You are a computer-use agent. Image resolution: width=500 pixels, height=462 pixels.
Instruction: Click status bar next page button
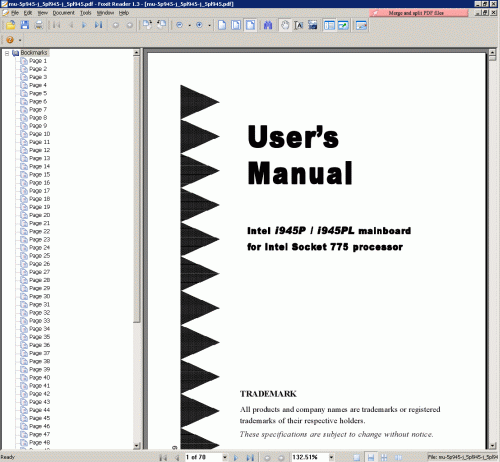(236, 457)
